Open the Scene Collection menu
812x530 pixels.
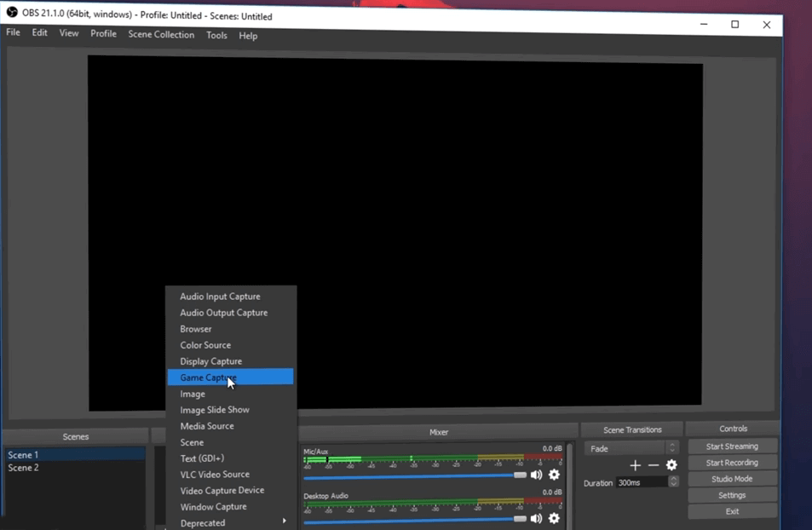pos(161,35)
